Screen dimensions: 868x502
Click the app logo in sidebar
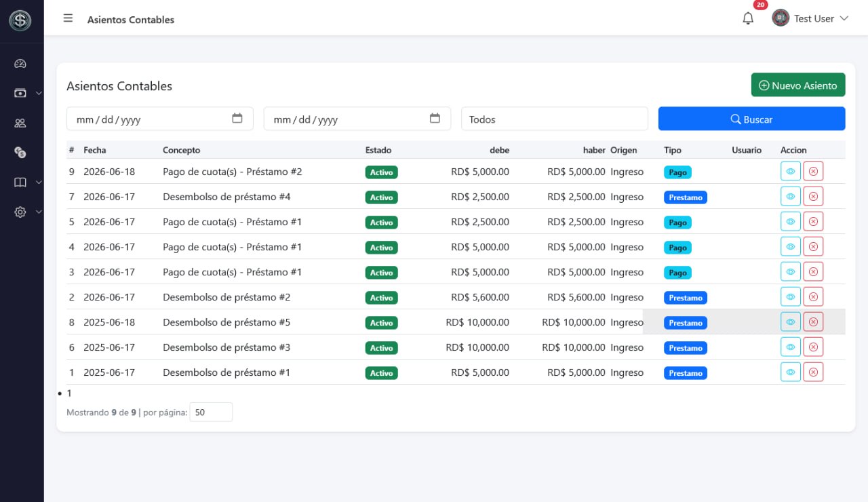[x=20, y=20]
